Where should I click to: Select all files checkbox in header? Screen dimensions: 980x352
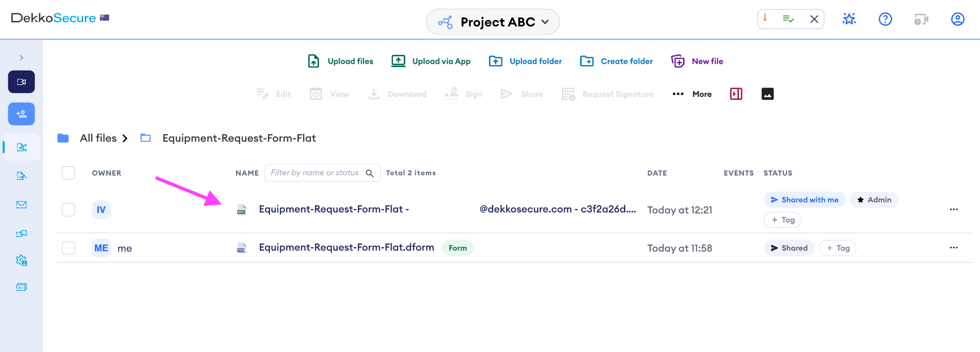coord(69,173)
